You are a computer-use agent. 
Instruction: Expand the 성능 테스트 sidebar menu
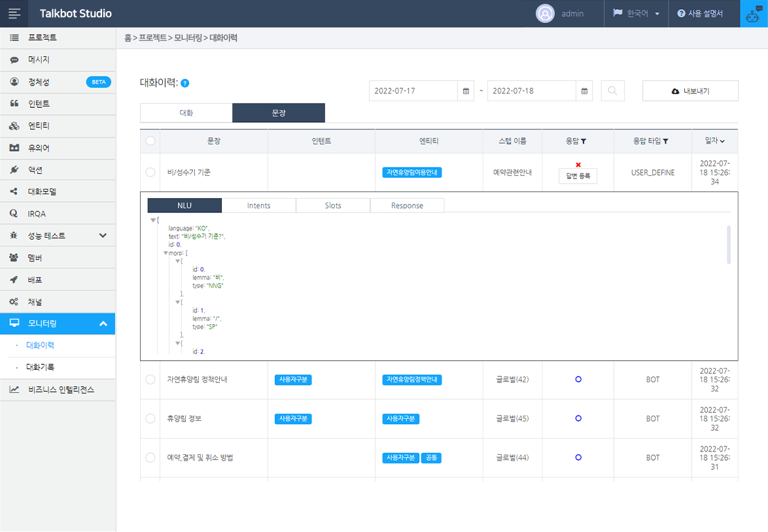click(103, 235)
